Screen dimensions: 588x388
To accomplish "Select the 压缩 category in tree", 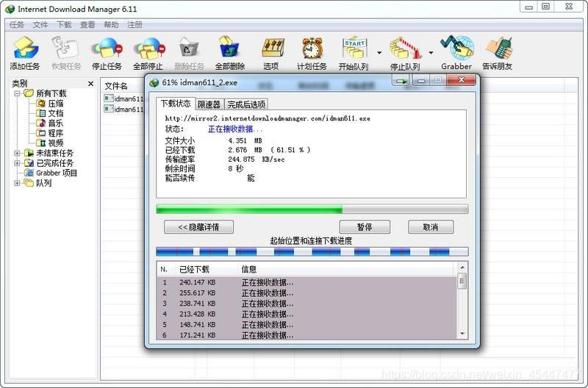I will click(x=49, y=104).
